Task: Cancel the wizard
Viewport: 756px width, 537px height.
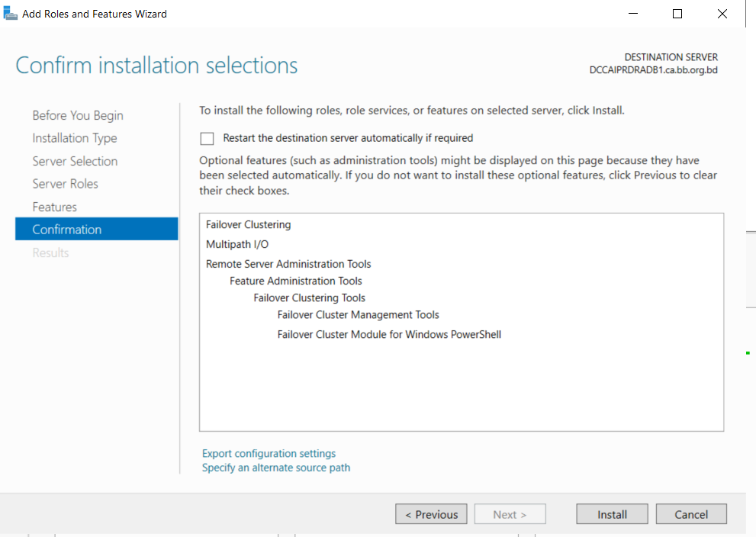Action: tap(691, 514)
